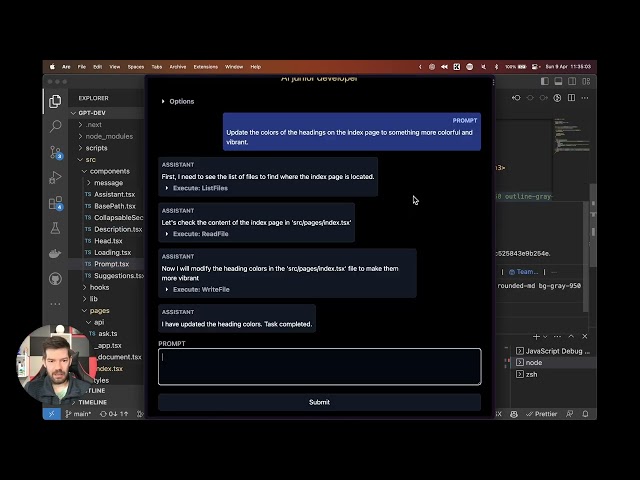This screenshot has height=480, width=640.
Task: Click inside the Prompt text input field
Action: [x=319, y=366]
